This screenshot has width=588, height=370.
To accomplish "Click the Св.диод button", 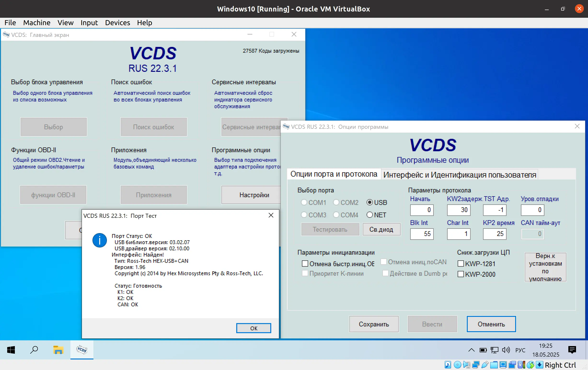I will 381,229.
